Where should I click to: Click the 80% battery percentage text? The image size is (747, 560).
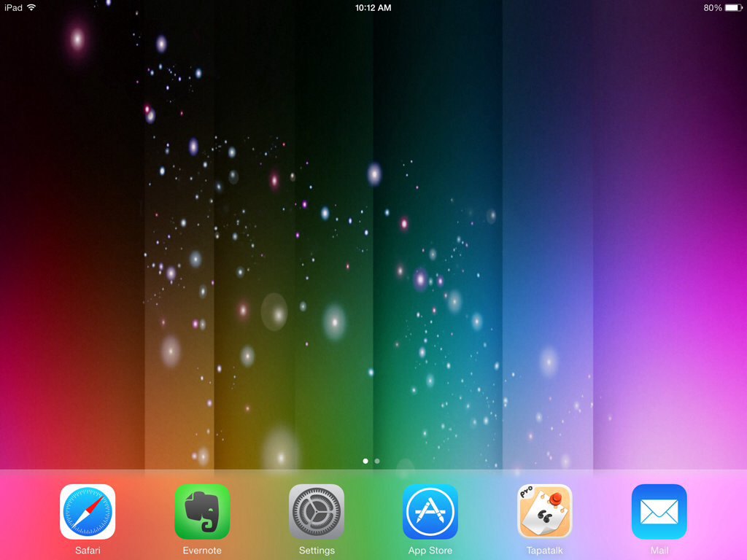[713, 7]
